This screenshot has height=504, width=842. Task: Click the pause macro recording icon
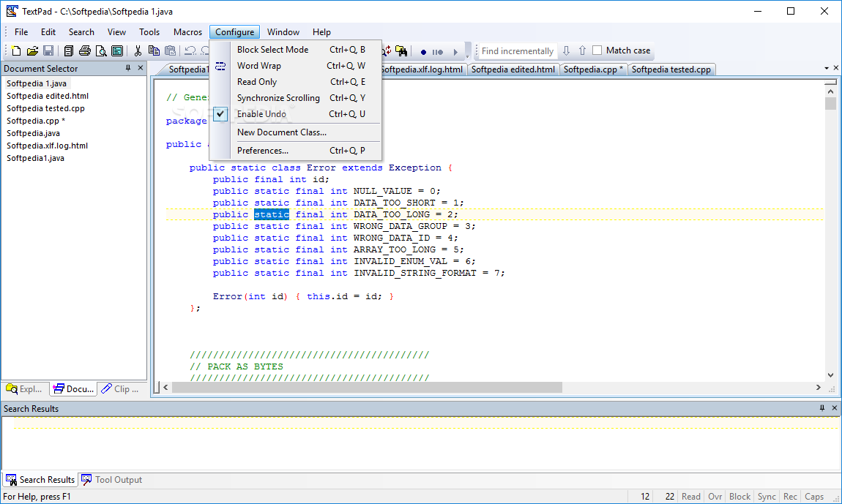tap(438, 52)
